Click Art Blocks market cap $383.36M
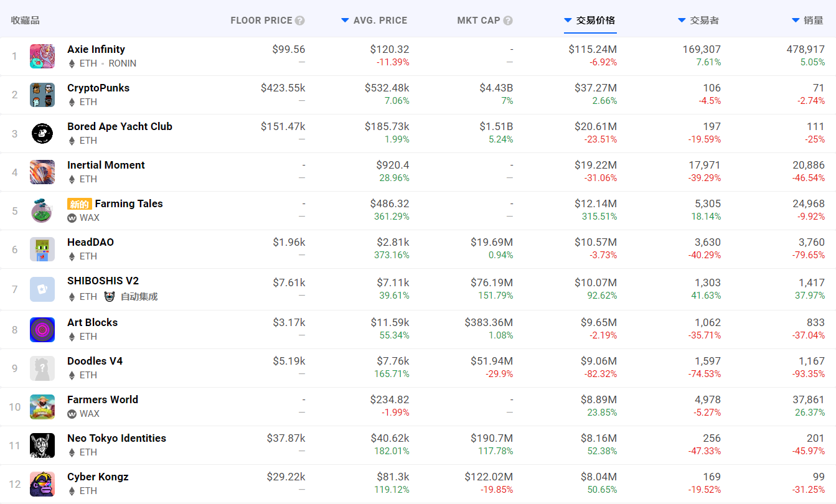836x504 pixels. (x=489, y=322)
